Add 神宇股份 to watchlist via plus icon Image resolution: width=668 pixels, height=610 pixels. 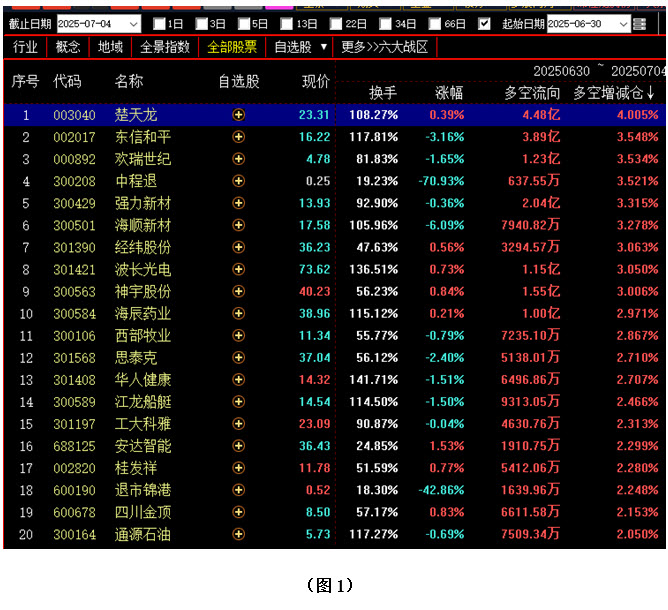click(239, 291)
